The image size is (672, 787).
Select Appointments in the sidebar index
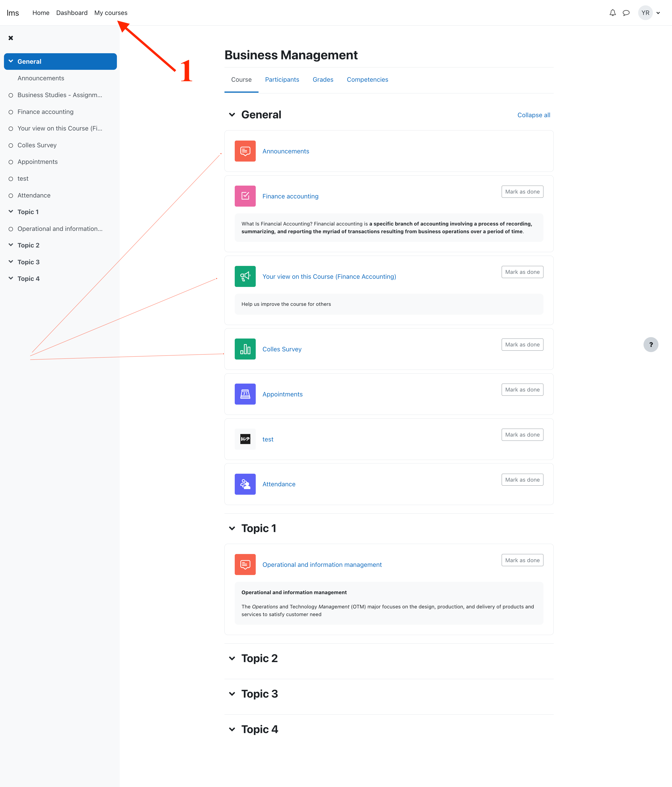click(x=37, y=162)
